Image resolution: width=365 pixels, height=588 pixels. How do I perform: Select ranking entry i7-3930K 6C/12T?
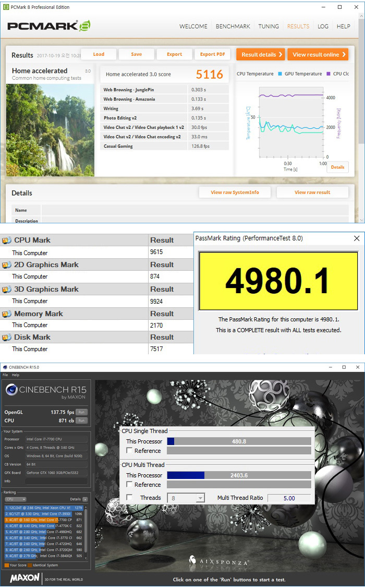(43, 514)
